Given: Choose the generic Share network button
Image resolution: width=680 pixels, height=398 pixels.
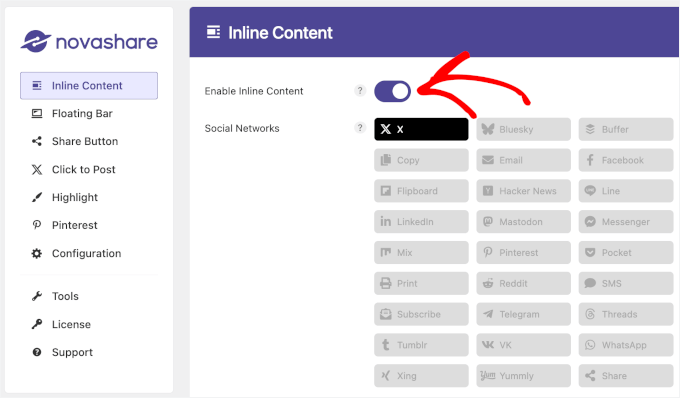Looking at the screenshot, I should [626, 375].
